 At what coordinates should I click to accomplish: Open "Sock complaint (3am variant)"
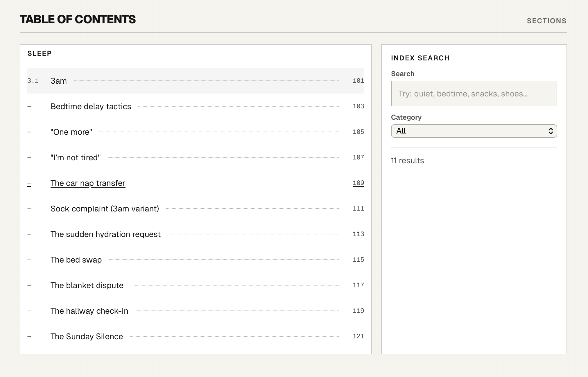click(105, 209)
